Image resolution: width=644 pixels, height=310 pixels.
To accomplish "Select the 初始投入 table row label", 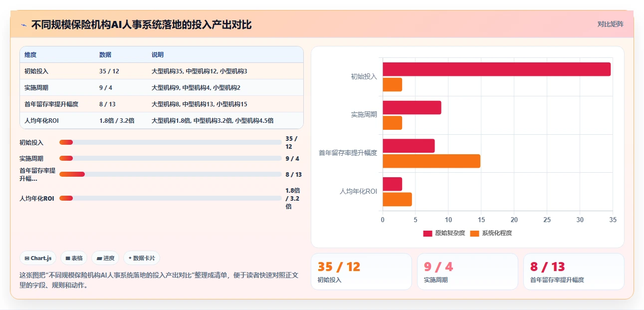I will click(x=36, y=71).
